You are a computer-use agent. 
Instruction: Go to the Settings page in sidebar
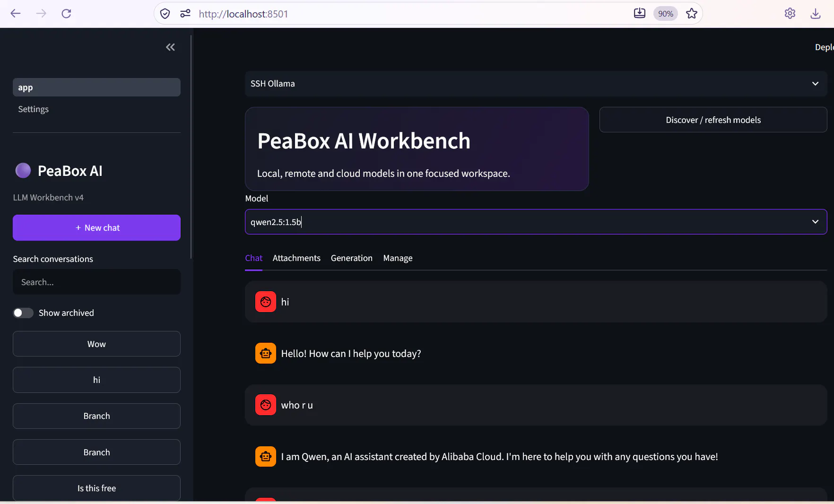(x=96, y=109)
